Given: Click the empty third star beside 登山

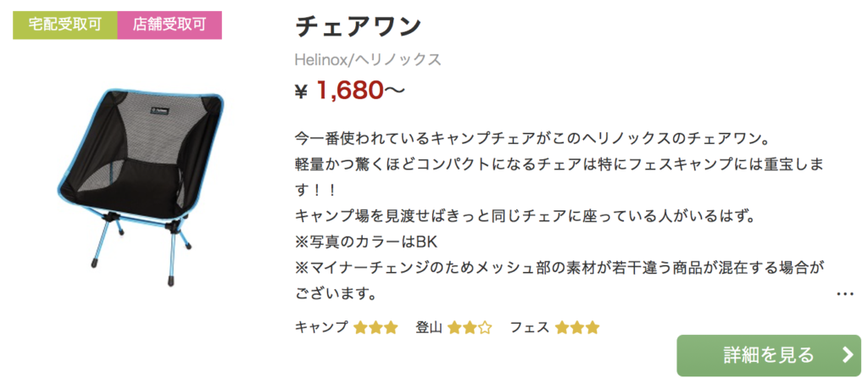Looking at the screenshot, I should point(485,327).
